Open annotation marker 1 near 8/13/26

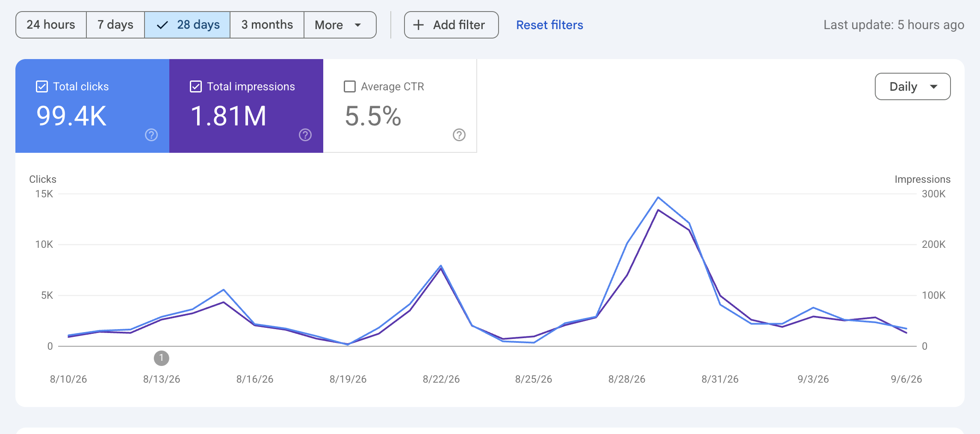[x=162, y=358]
